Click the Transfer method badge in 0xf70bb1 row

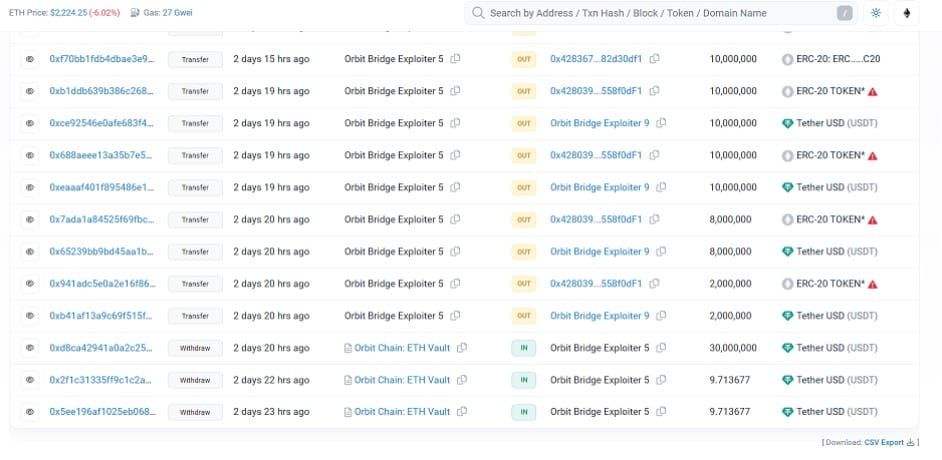[x=195, y=59]
